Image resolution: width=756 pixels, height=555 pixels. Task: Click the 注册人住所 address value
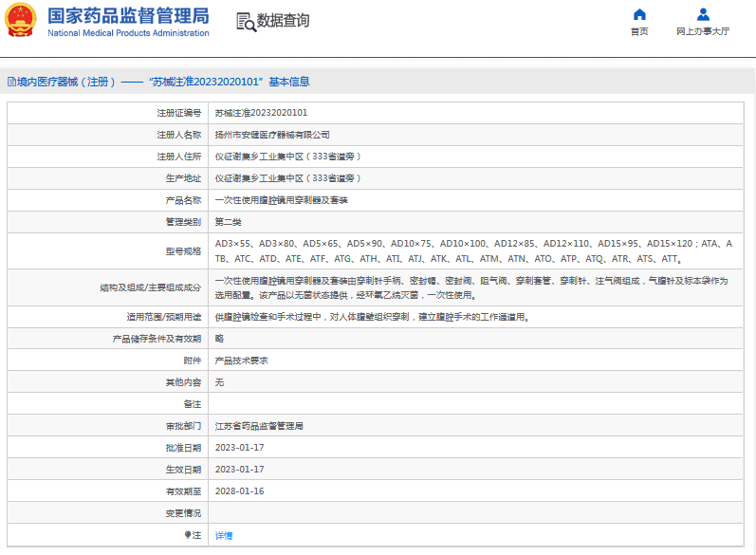[x=287, y=157]
